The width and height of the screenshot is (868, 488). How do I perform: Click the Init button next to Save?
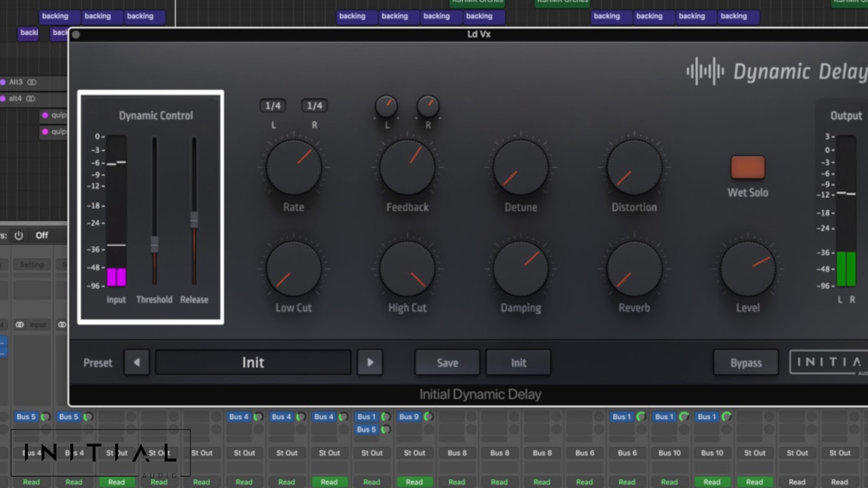pos(518,363)
